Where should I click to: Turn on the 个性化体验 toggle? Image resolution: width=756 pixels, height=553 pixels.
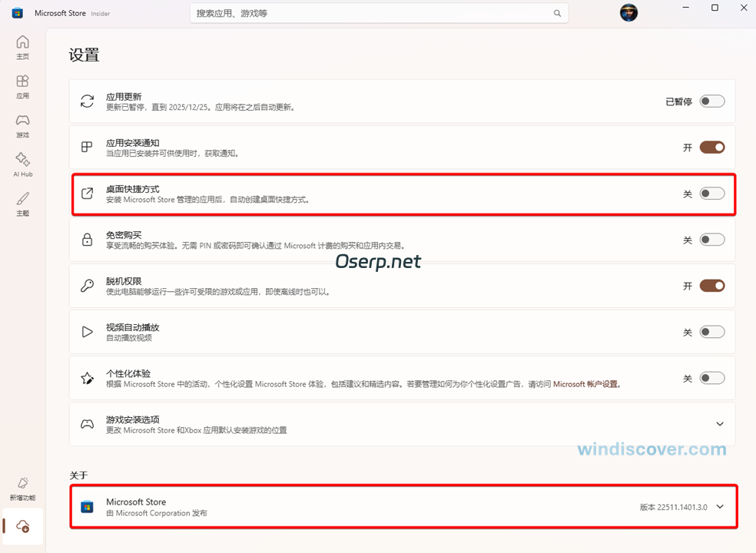711,377
